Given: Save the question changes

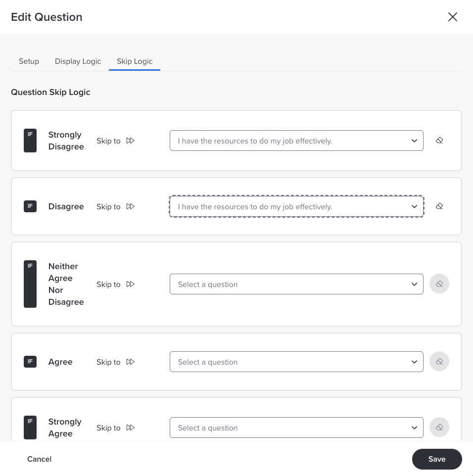Looking at the screenshot, I should 437,459.
